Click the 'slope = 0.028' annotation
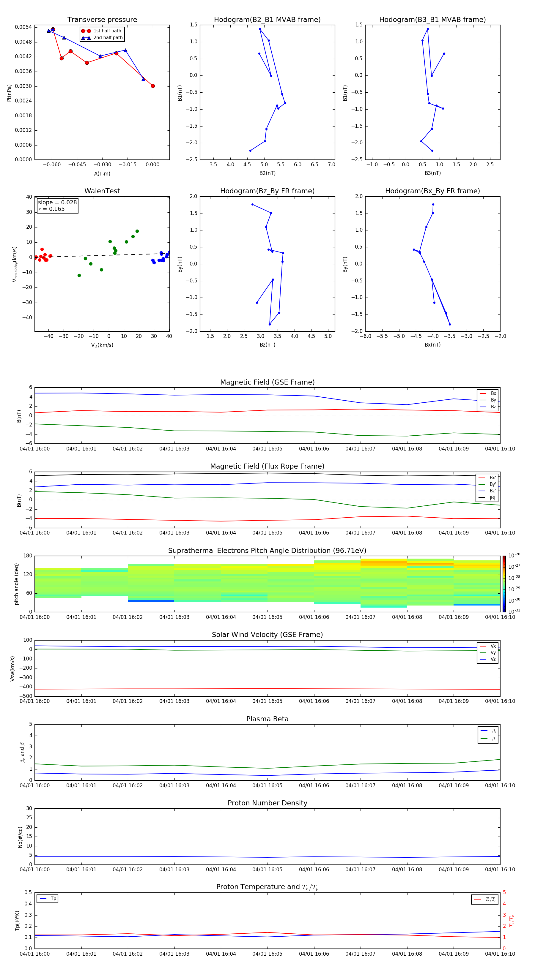The image size is (535, 980). [x=57, y=203]
